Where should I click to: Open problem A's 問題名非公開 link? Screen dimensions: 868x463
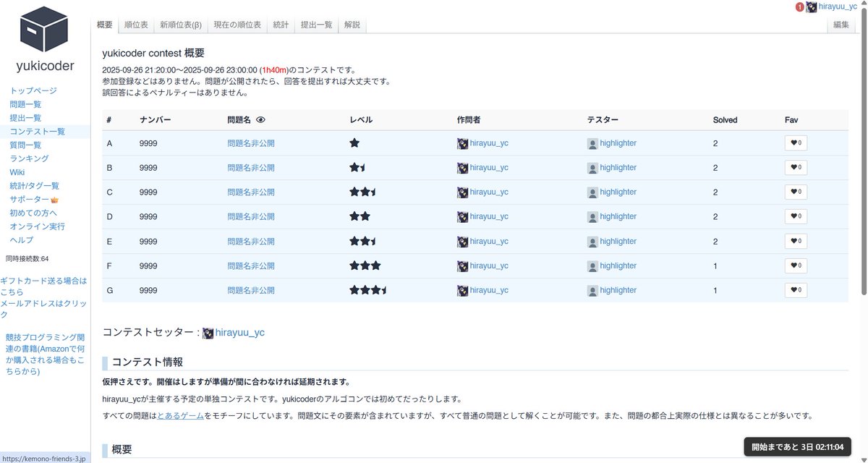coord(251,143)
